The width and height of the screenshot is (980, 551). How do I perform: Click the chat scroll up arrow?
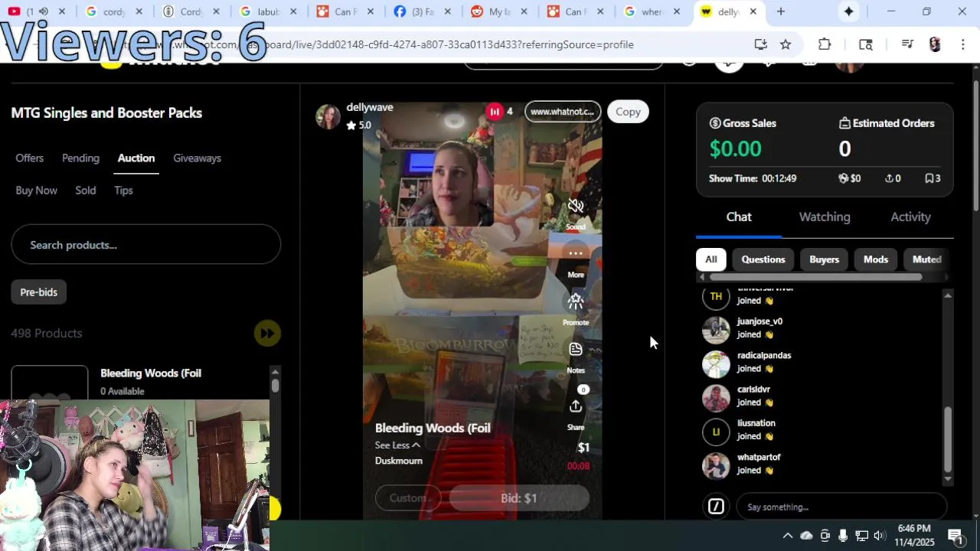coord(948,295)
